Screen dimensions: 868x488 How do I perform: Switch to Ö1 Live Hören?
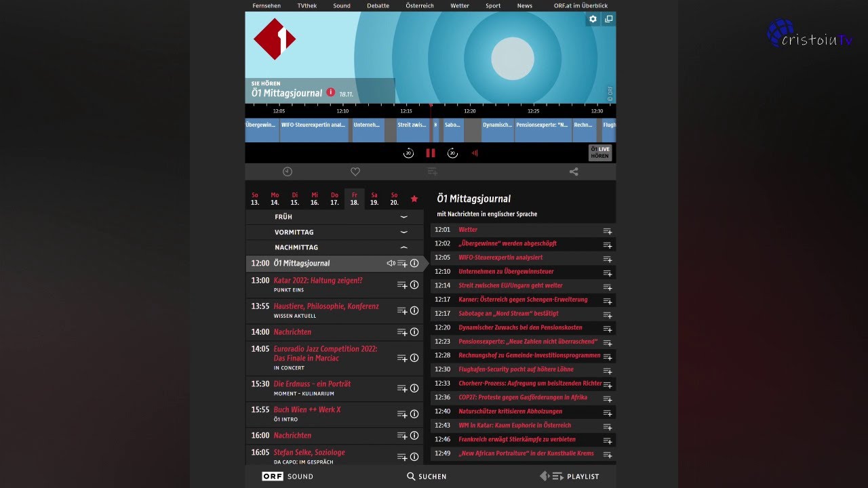(x=599, y=152)
